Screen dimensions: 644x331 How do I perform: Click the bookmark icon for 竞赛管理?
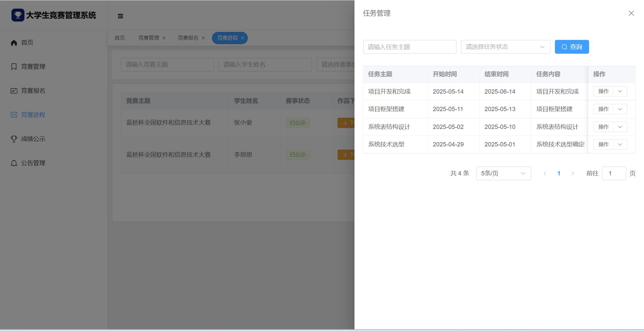point(14,67)
